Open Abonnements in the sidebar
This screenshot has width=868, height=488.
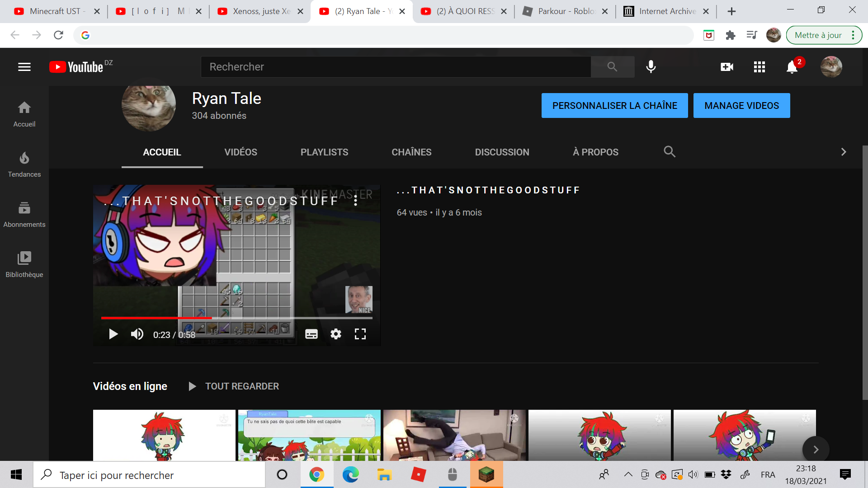tap(24, 214)
